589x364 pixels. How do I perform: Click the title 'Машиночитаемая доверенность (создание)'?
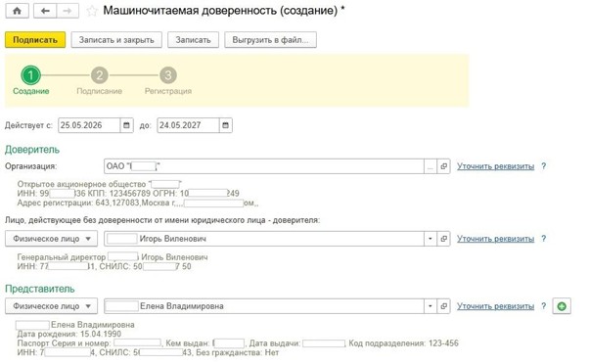tap(220, 11)
